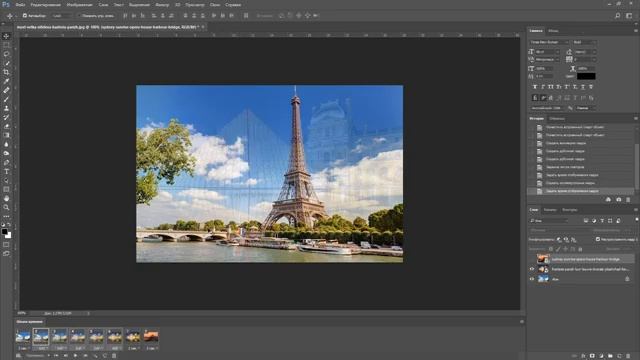
Task: Toggle the Автовыбор checkbox
Action: tap(25, 16)
